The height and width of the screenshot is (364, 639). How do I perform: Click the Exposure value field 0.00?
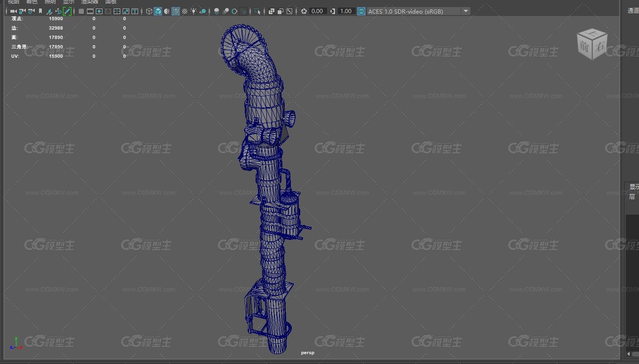click(318, 11)
